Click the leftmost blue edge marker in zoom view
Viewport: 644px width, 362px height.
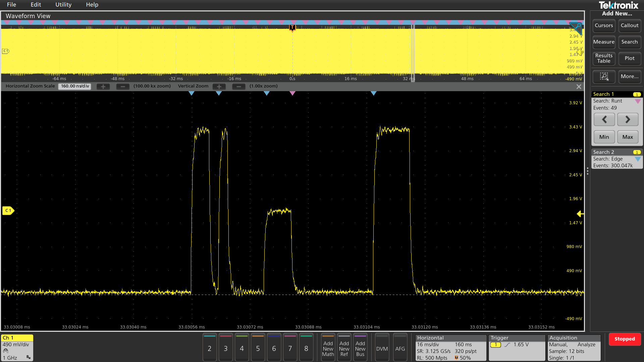point(191,93)
